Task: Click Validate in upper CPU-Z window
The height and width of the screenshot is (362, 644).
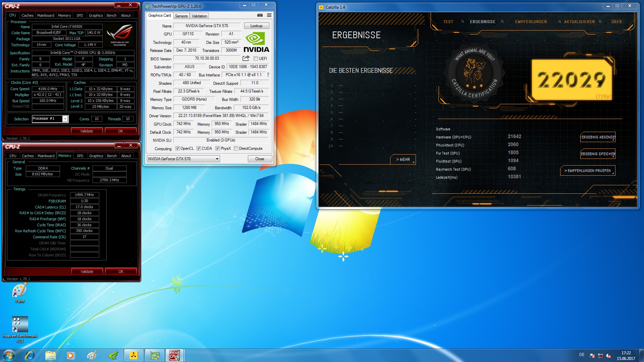Action: [x=87, y=131]
